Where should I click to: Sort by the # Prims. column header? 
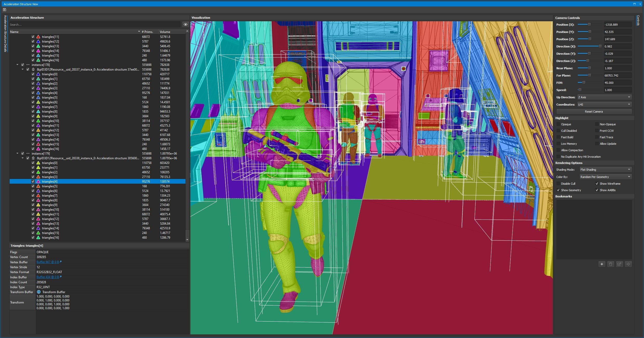click(149, 32)
